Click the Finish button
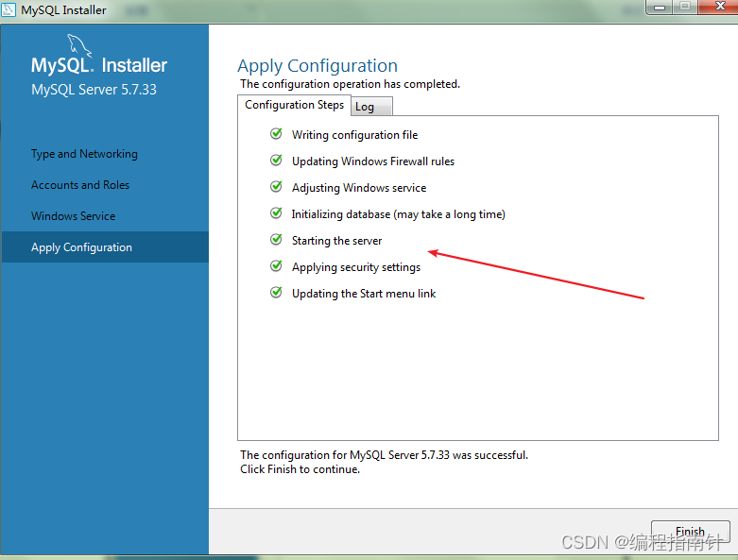Image resolution: width=738 pixels, height=560 pixels. point(691,532)
